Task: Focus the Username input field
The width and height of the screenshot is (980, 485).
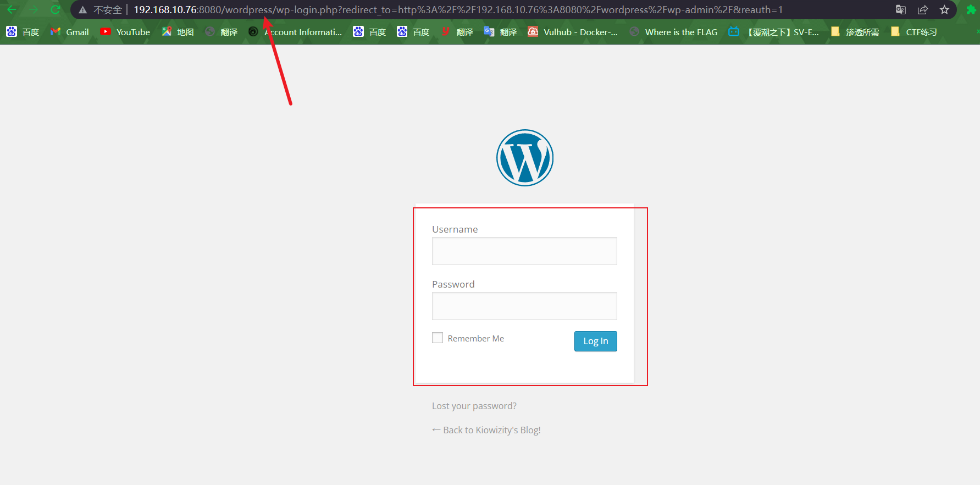Action: [x=524, y=251]
